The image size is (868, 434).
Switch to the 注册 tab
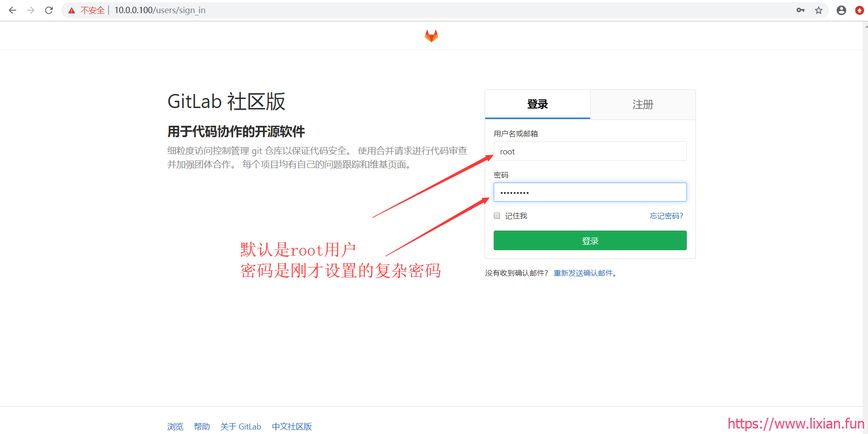643,104
